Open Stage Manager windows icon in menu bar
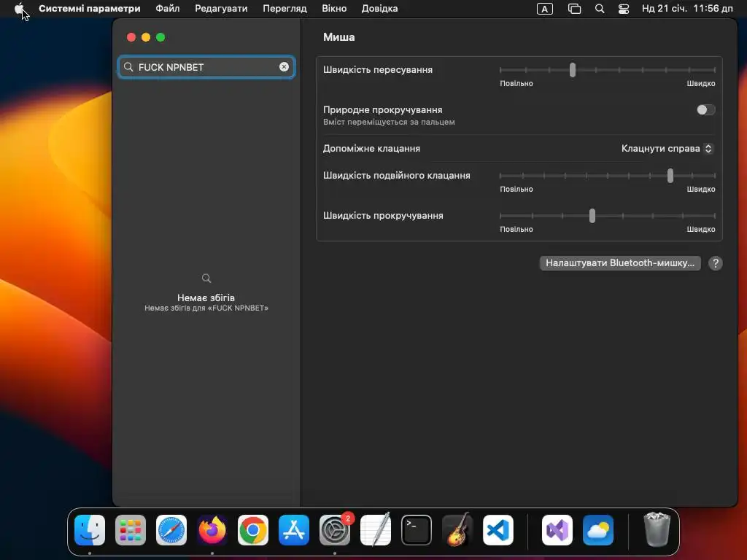This screenshot has height=560, width=747. click(575, 9)
